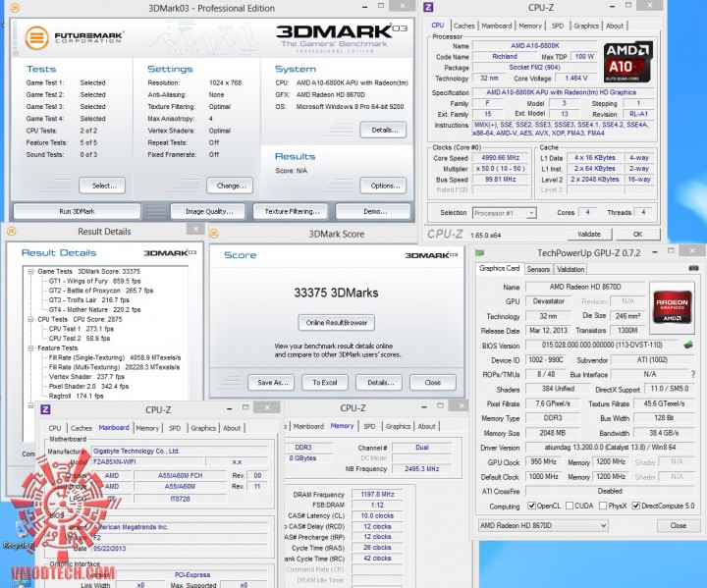Click the CPU-Z OK button
Image resolution: width=707 pixels, height=588 pixels.
pos(637,234)
